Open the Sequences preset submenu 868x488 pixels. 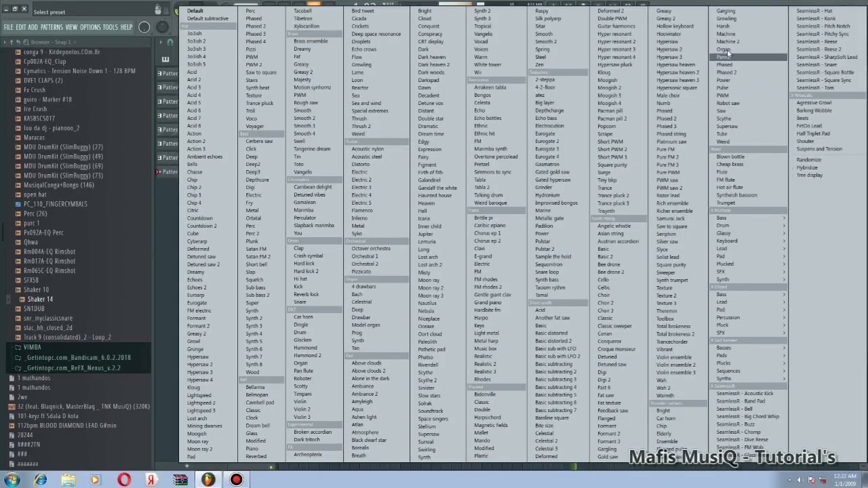point(749,371)
